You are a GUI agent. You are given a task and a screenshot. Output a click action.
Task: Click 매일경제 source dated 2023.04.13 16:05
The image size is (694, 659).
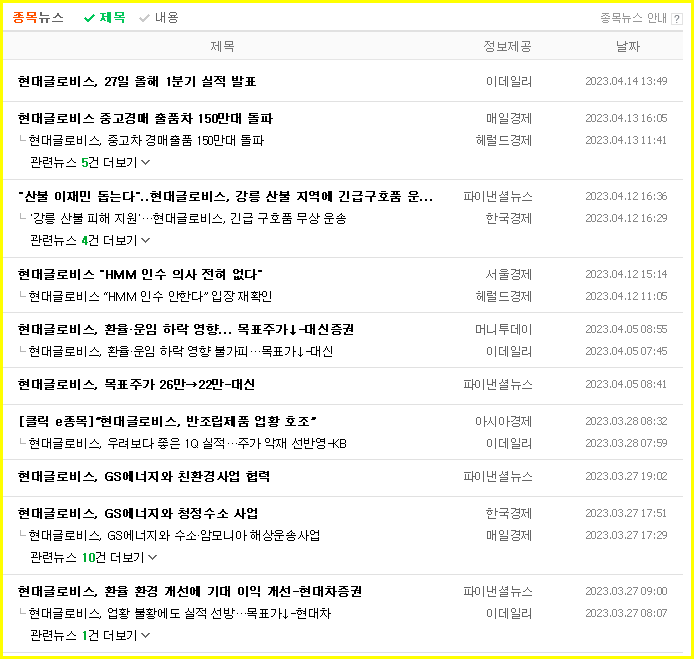[509, 119]
